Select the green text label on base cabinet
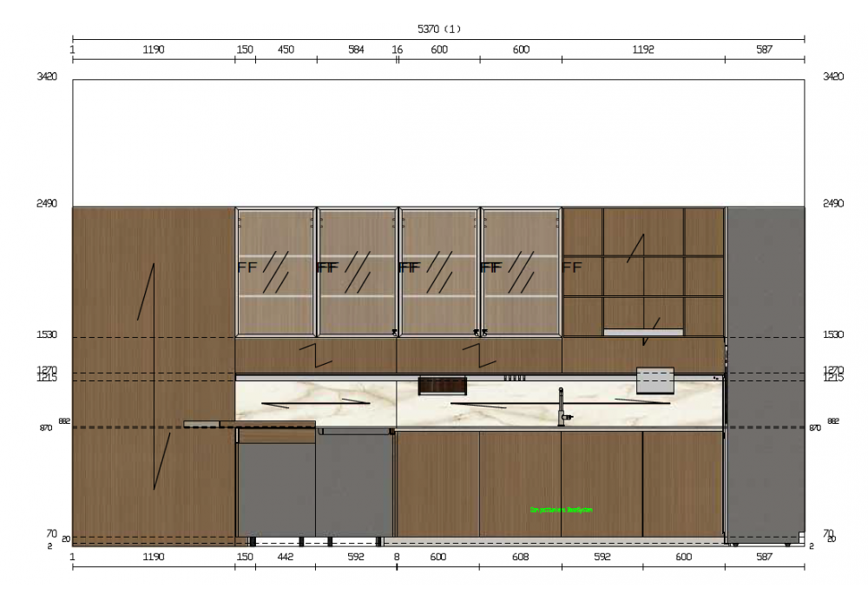Image resolution: width=868 pixels, height=608 pixels. tap(561, 510)
